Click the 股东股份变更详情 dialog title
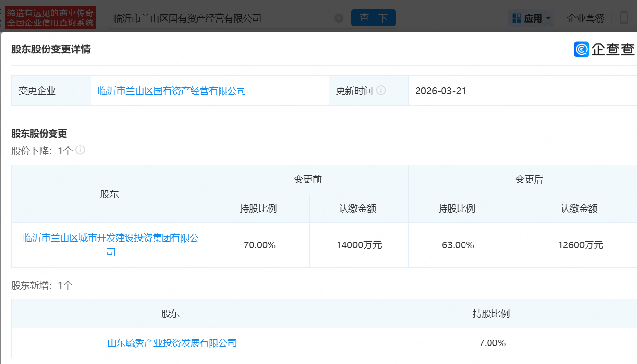The height and width of the screenshot is (364, 637). [51, 49]
